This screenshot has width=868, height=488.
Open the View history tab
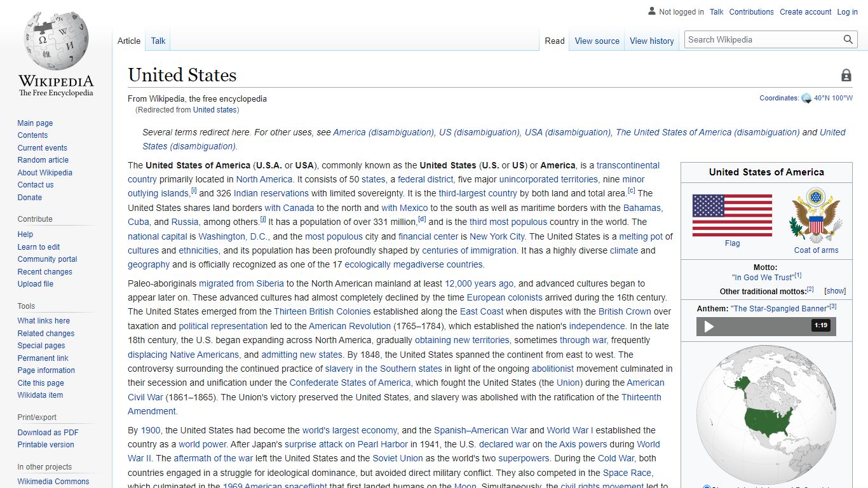pos(651,41)
